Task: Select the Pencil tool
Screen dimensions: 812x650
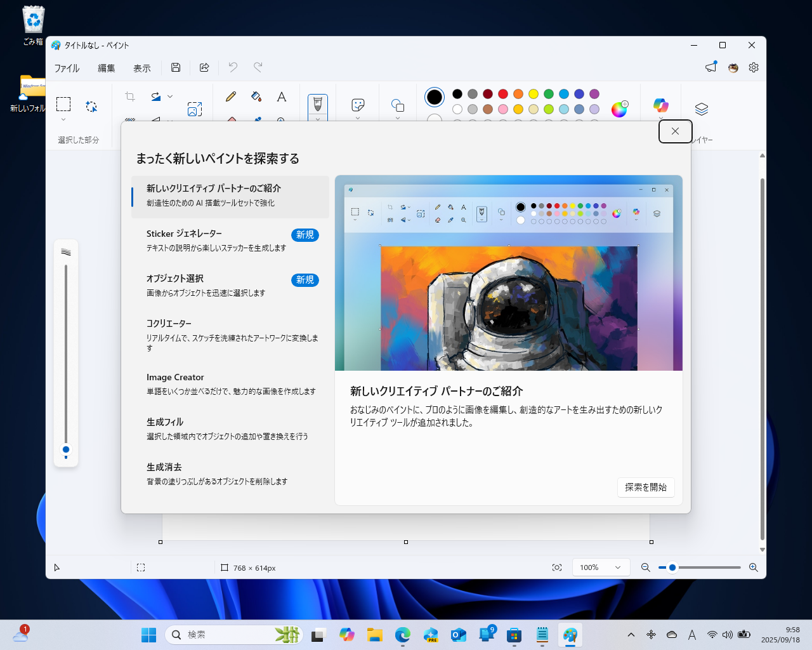Action: (x=231, y=96)
